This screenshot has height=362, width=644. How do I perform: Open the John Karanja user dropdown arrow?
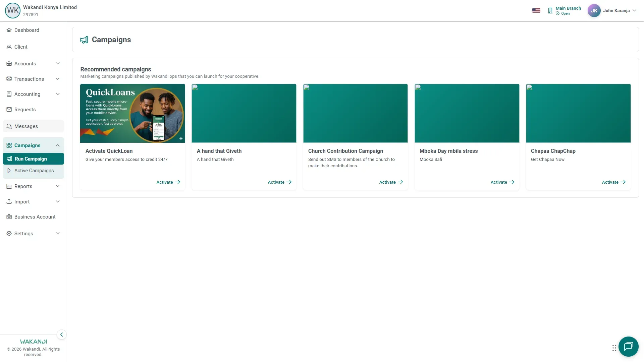634,10
